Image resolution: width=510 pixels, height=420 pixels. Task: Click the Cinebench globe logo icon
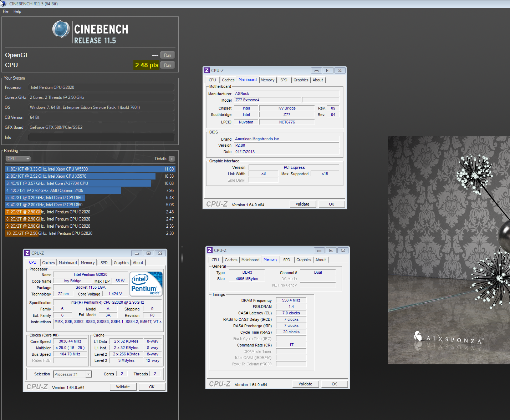pyautogui.click(x=61, y=29)
